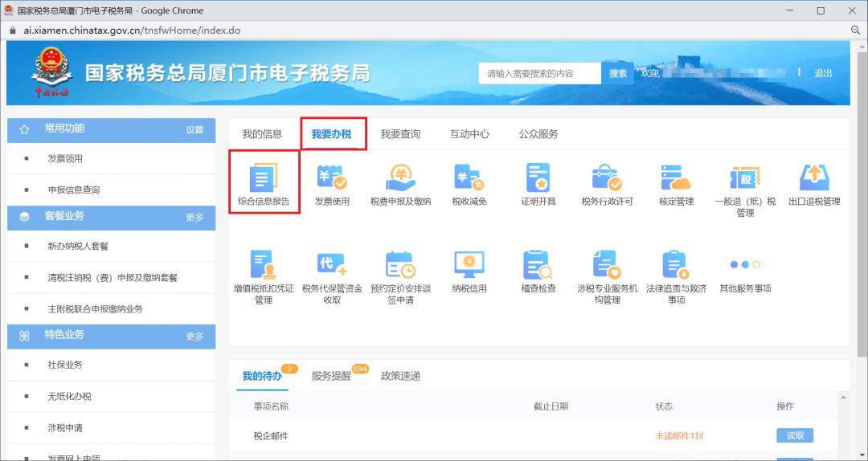Switch to the 我要查询 tab
The width and height of the screenshot is (868, 461).
coord(400,134)
